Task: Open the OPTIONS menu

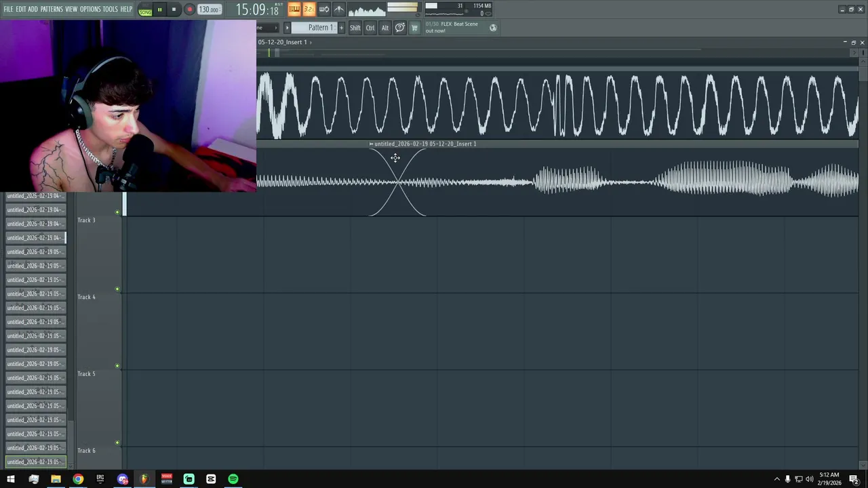Action: [90, 9]
